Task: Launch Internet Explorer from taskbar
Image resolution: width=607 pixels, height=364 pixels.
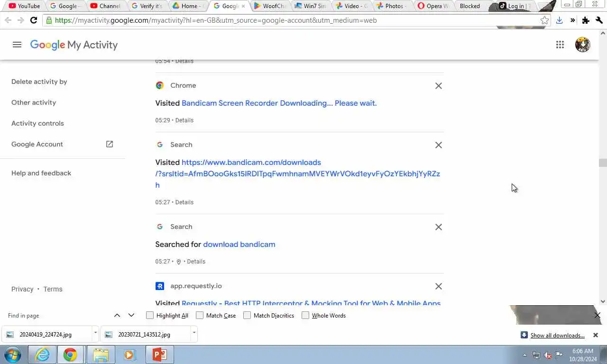Action: tap(42, 355)
